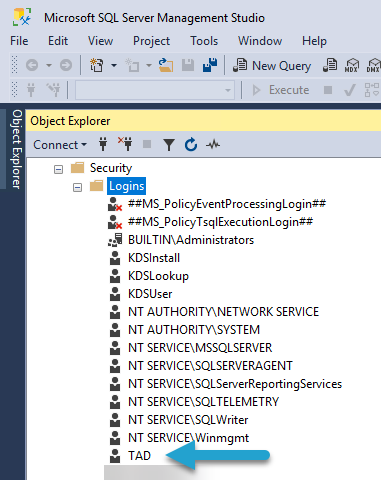This screenshot has width=381, height=480.
Task: Click the Save All icon
Action: [210, 65]
